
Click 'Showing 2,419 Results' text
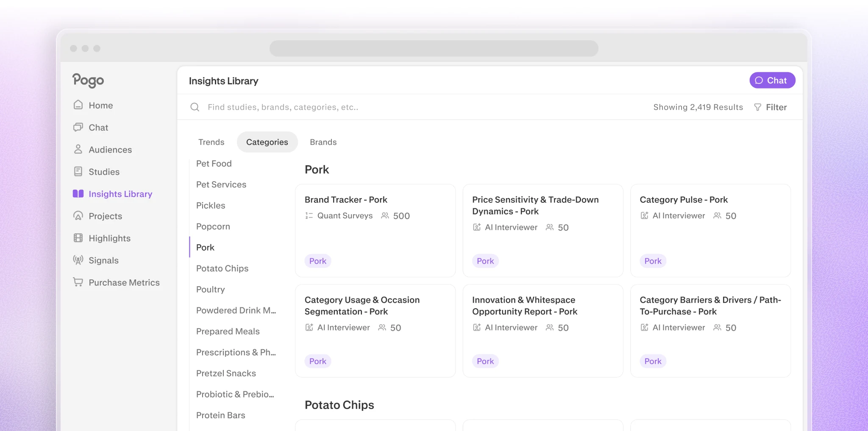698,107
